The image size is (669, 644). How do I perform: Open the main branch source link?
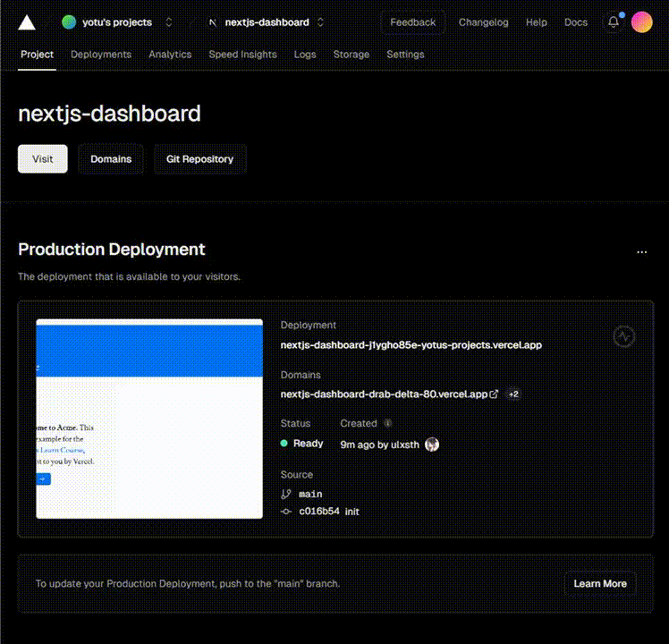[310, 494]
